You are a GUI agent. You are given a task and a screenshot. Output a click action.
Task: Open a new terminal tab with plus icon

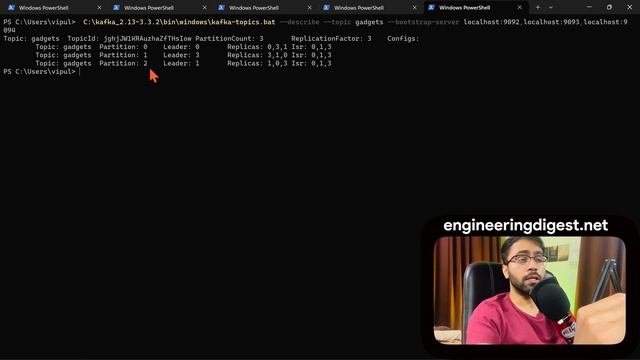[x=538, y=7]
